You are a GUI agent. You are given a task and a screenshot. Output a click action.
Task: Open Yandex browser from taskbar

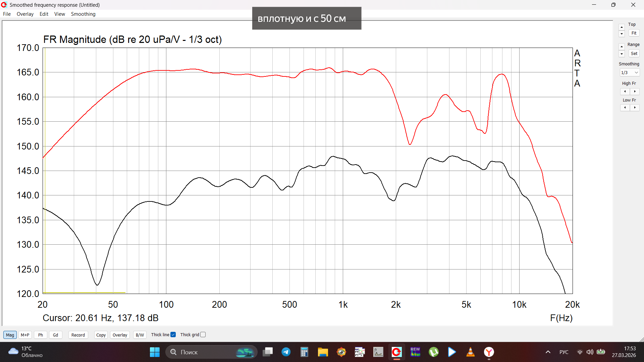coord(489,352)
